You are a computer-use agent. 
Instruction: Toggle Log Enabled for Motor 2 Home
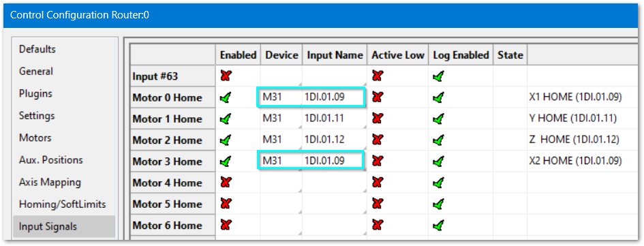tap(438, 140)
